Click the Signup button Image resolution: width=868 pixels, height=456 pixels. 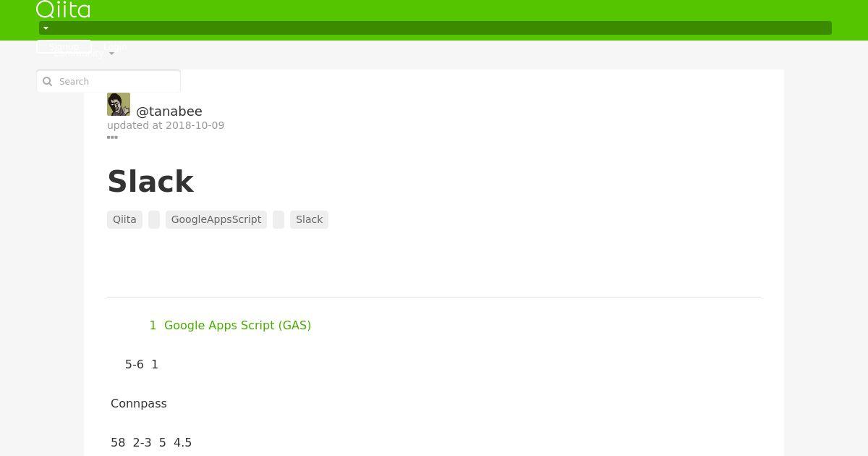(64, 46)
